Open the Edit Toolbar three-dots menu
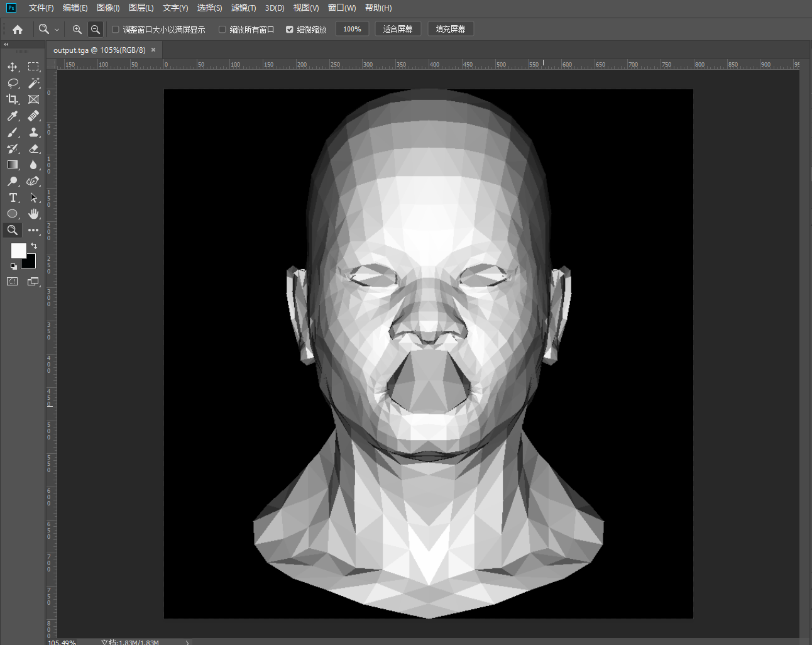This screenshot has width=812, height=645. 33,230
